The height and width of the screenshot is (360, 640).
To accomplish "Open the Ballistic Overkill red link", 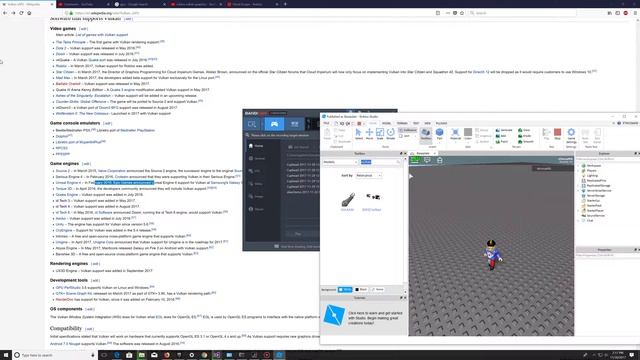I will click(x=68, y=84).
